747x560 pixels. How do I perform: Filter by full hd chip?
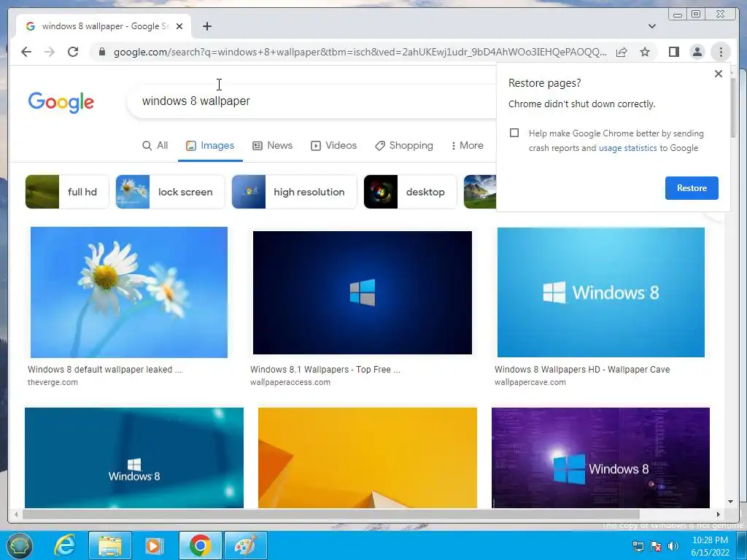[x=66, y=192]
